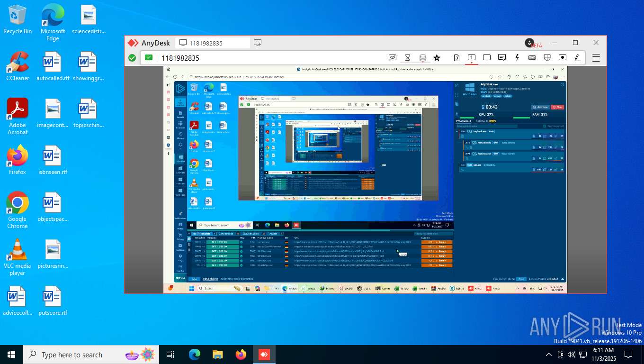The image size is (644, 364).
Task: Click the hourglass icon in AnyDesk toolbar
Action: coord(408,58)
